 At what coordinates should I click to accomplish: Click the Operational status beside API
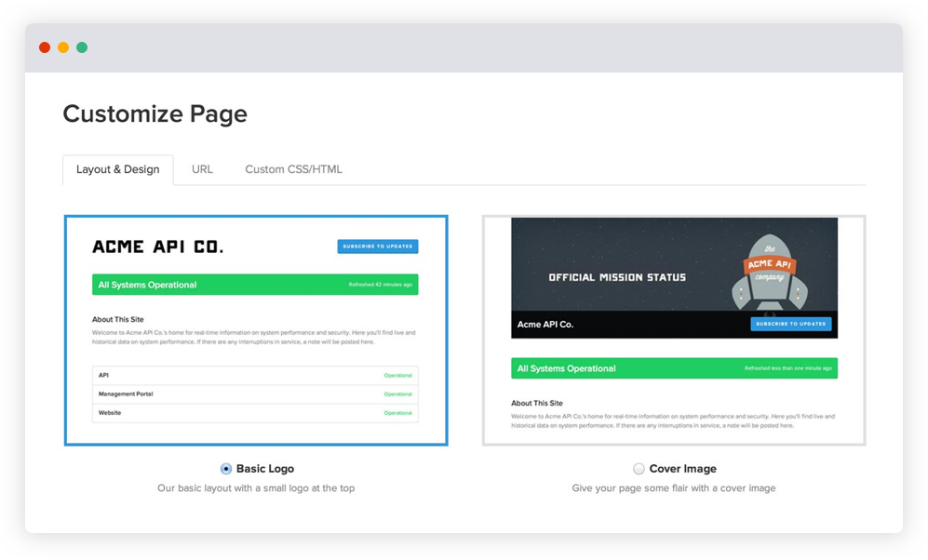[400, 376]
